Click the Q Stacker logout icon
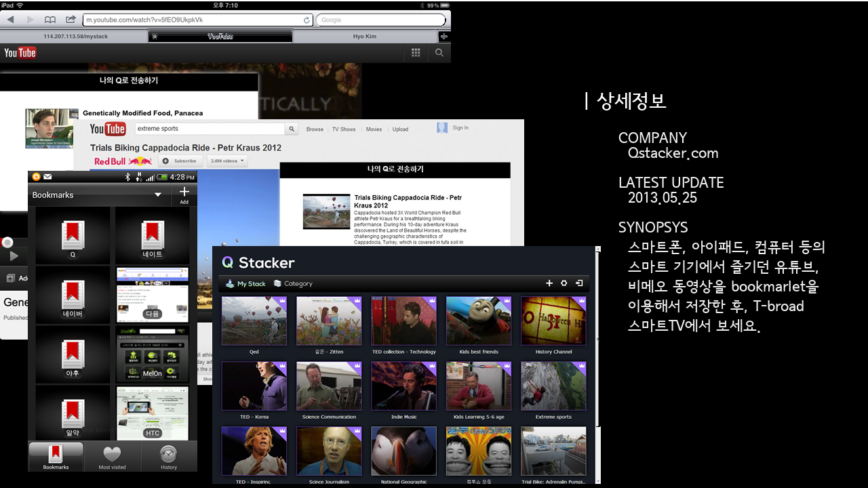868x488 pixels. tap(579, 283)
